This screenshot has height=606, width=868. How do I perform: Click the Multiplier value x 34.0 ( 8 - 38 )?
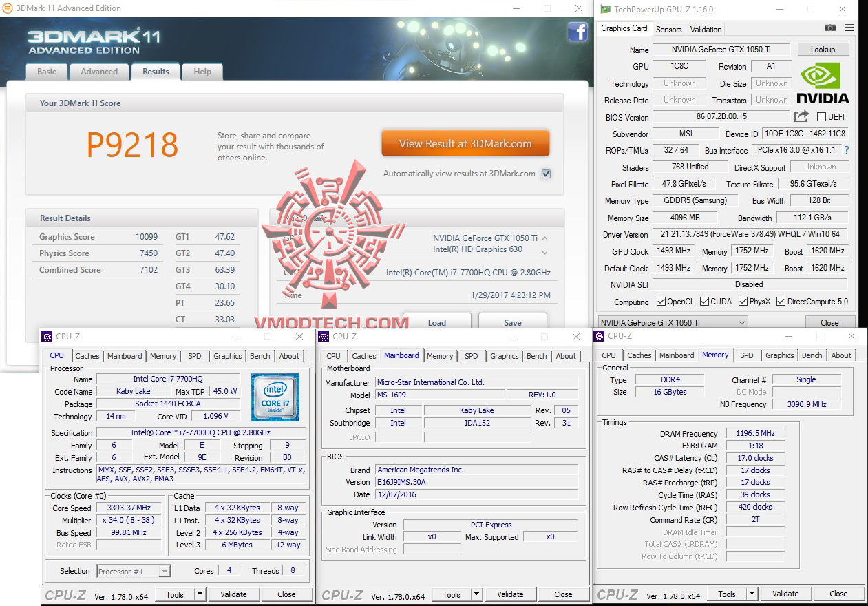[x=128, y=520]
